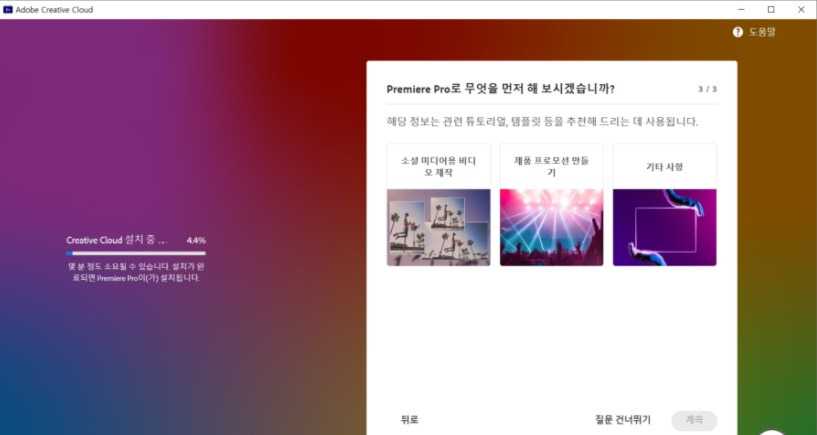
Task: Click the hands holding frame thumbnail
Action: pos(664,227)
